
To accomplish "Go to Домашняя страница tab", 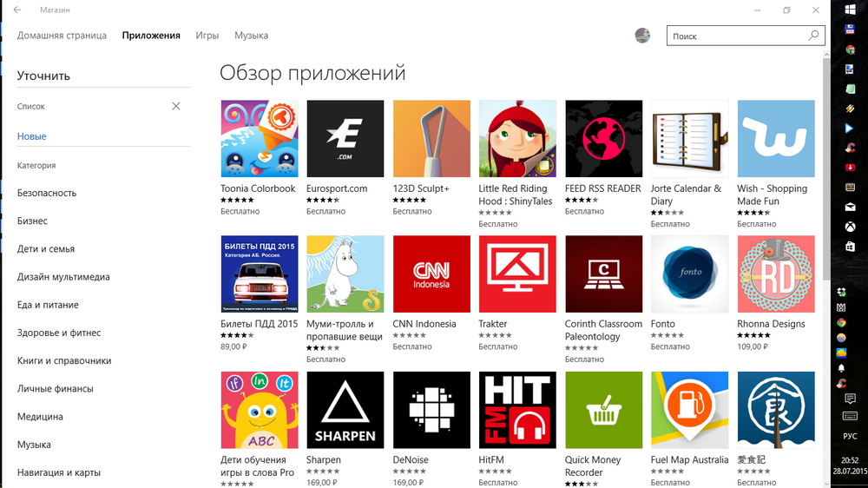I will click(x=62, y=36).
